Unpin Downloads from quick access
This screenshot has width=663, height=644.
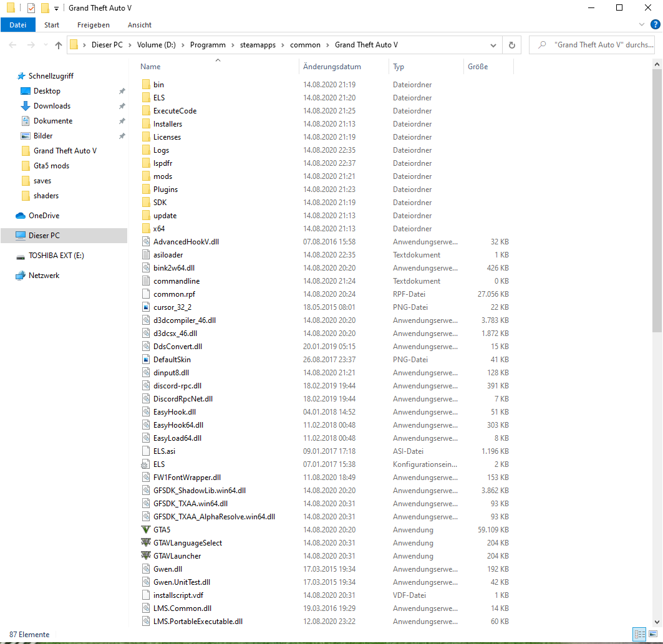coord(122,106)
